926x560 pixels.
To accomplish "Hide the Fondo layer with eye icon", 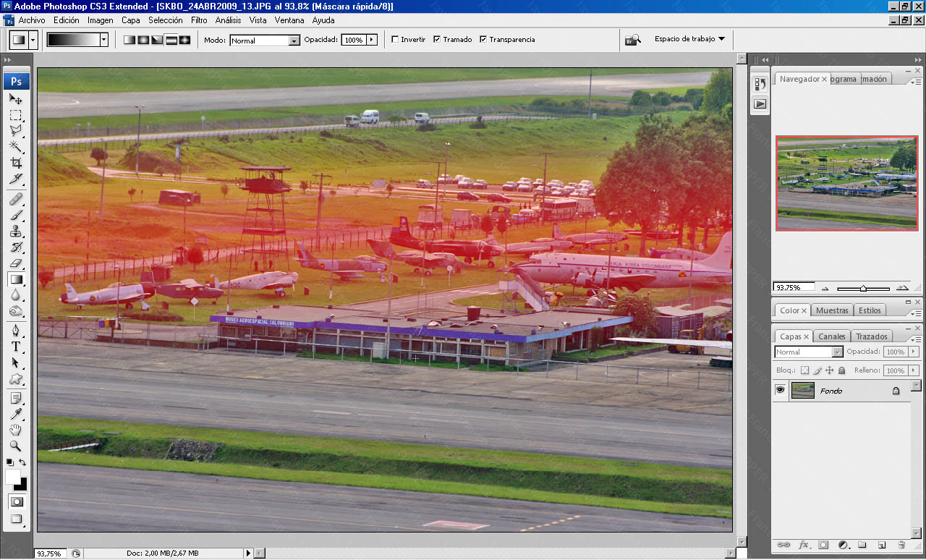I will [x=781, y=391].
